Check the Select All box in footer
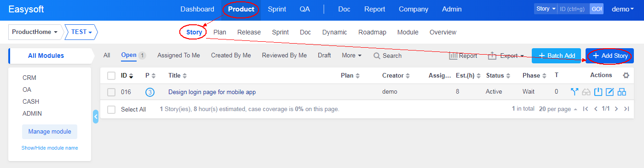Image resolution: width=644 pixels, height=168 pixels. [x=111, y=109]
